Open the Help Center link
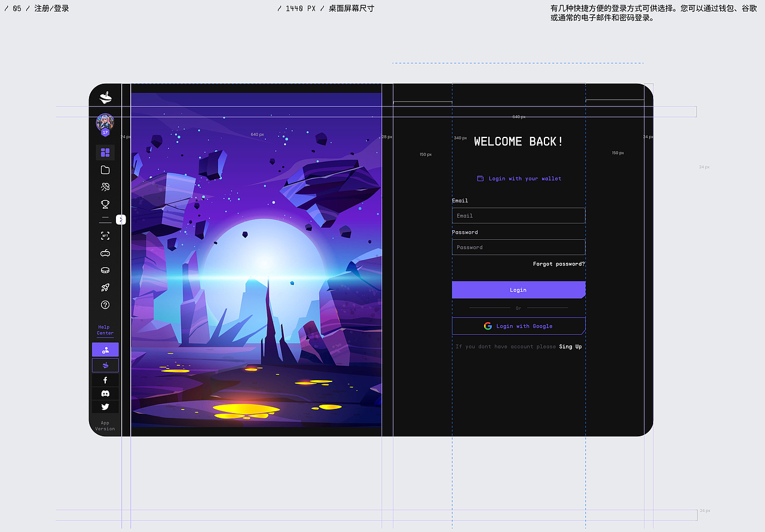765x532 pixels. [105, 330]
